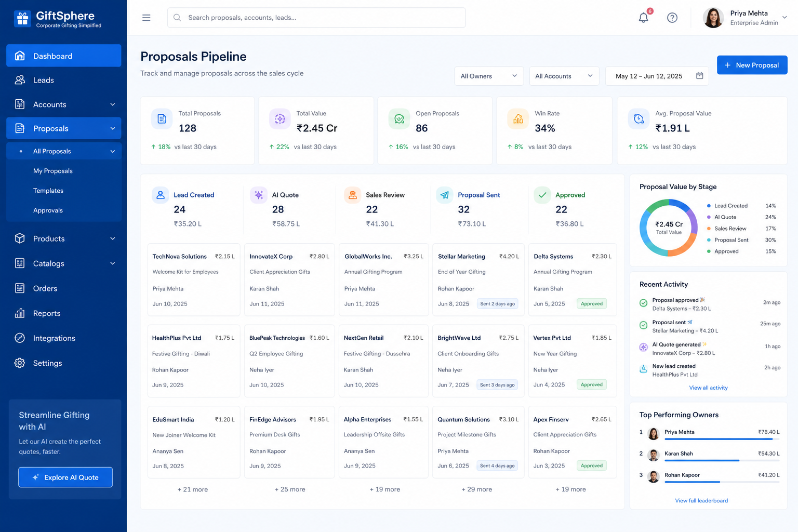
Task: Open the hamburger menu icon
Action: pyautogui.click(x=147, y=18)
